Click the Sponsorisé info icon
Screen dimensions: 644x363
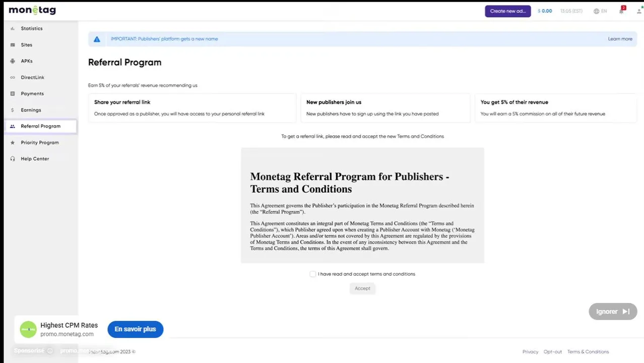(50, 351)
